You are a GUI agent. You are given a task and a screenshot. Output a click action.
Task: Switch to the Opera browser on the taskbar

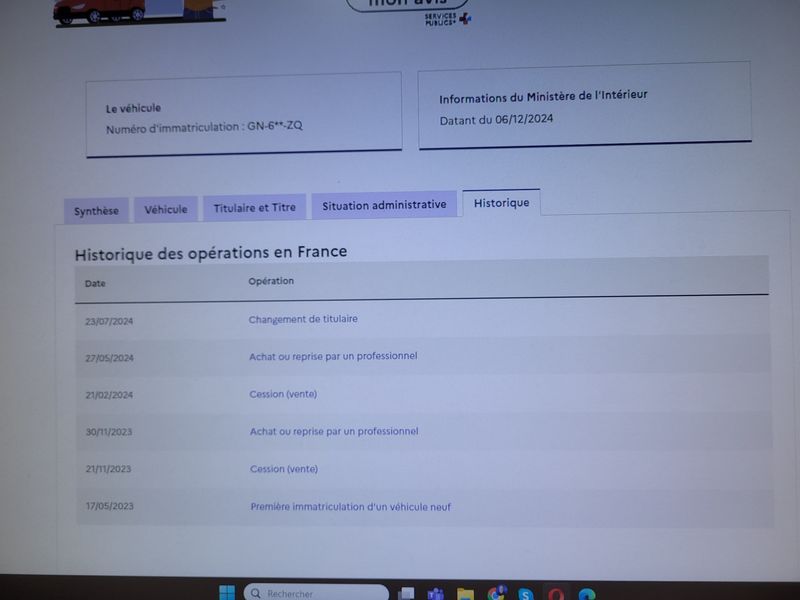[556, 594]
